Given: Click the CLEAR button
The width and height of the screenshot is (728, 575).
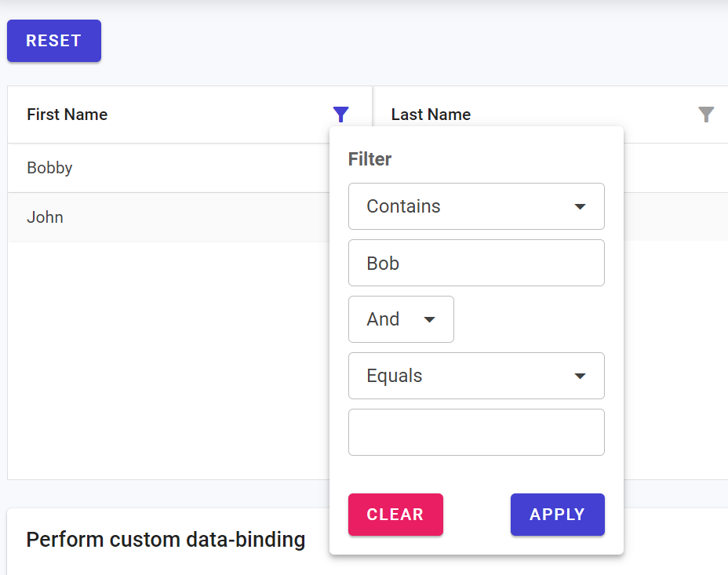Looking at the screenshot, I should (395, 515).
